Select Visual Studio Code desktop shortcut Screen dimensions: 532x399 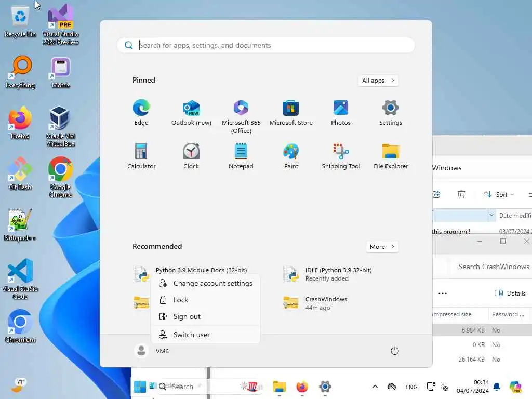pos(20,279)
